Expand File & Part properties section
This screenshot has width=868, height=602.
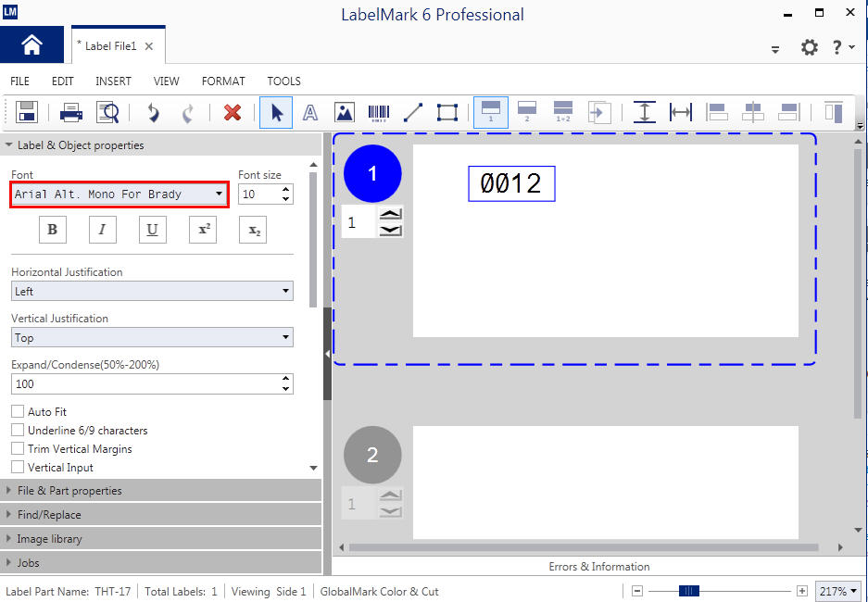coord(69,491)
